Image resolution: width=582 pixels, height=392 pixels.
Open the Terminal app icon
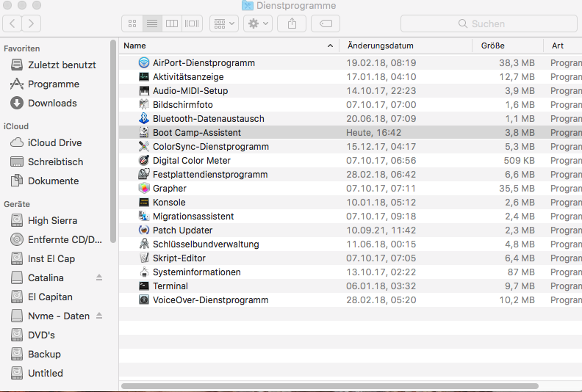144,286
